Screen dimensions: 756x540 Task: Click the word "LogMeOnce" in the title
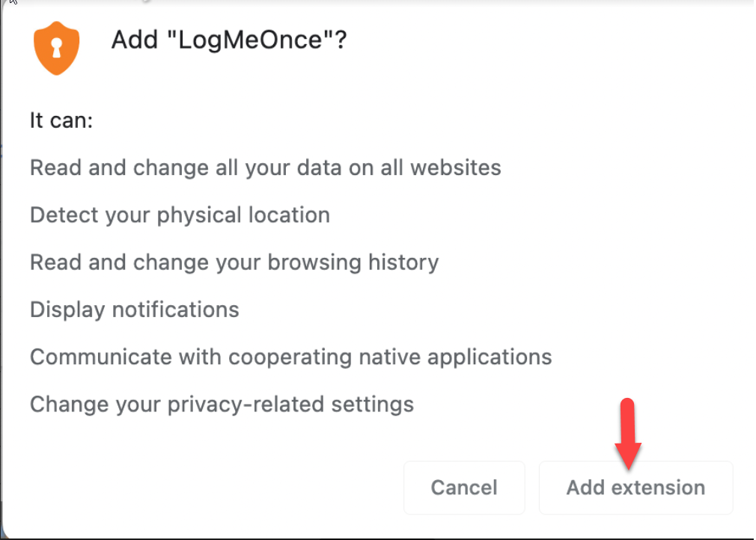coord(250,40)
